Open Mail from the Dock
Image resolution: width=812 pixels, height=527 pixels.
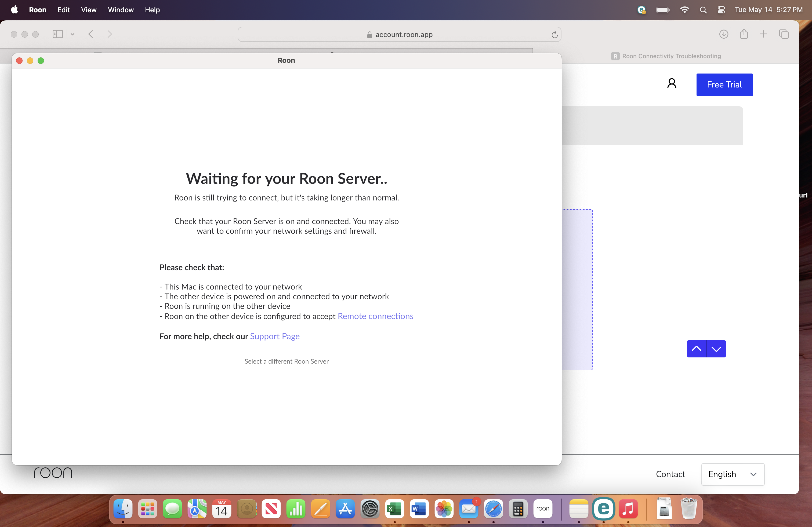click(x=469, y=509)
